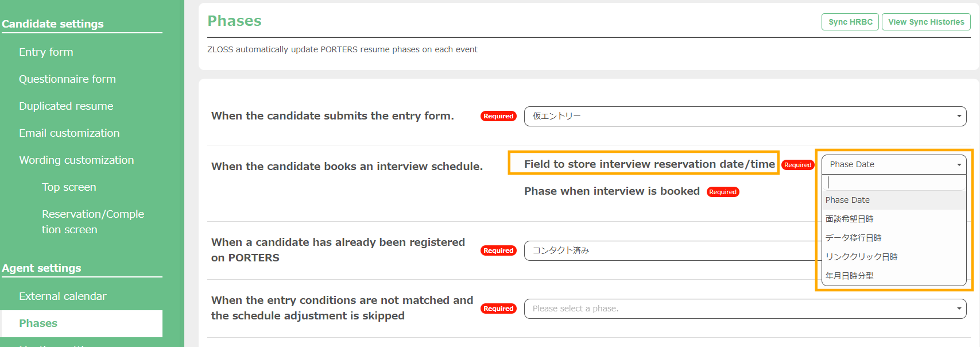Select Email customization in sidebar
The width and height of the screenshot is (980, 347).
coord(69,133)
